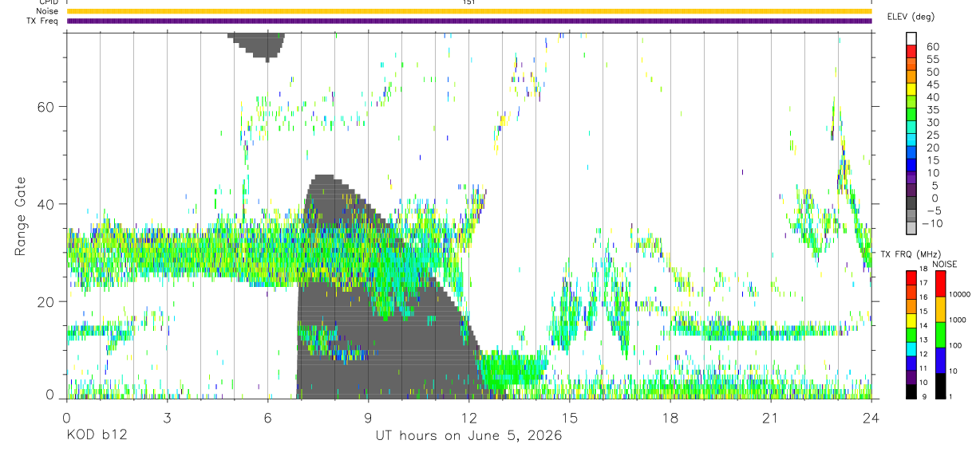The image size is (980, 452).
Task: Click the 'NOISE' legend title
Action: [944, 264]
